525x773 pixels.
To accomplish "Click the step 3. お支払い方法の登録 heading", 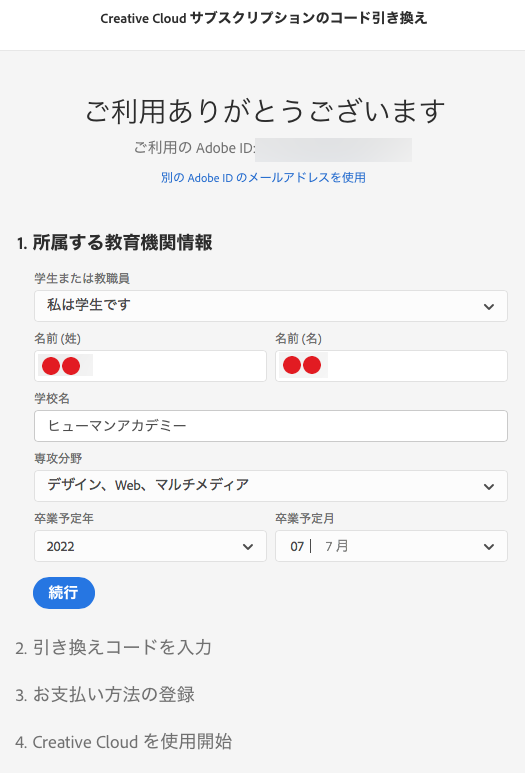I will click(x=105, y=695).
